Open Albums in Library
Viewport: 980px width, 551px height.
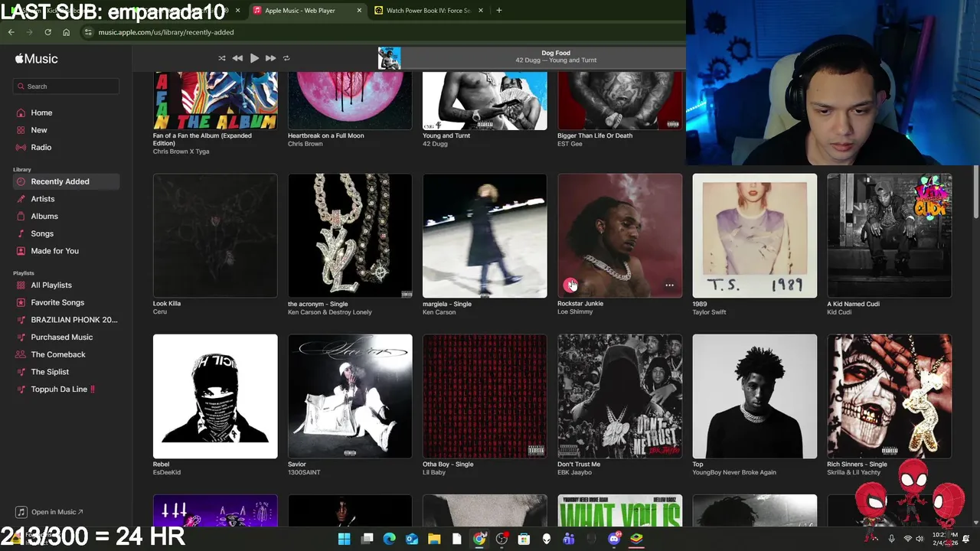tap(44, 217)
